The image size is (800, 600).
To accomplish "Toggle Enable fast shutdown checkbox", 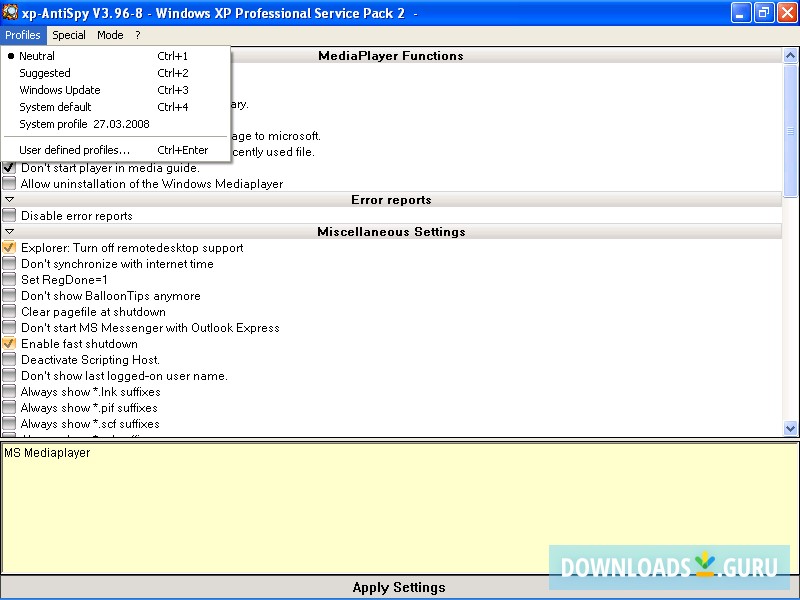I will tap(9, 343).
